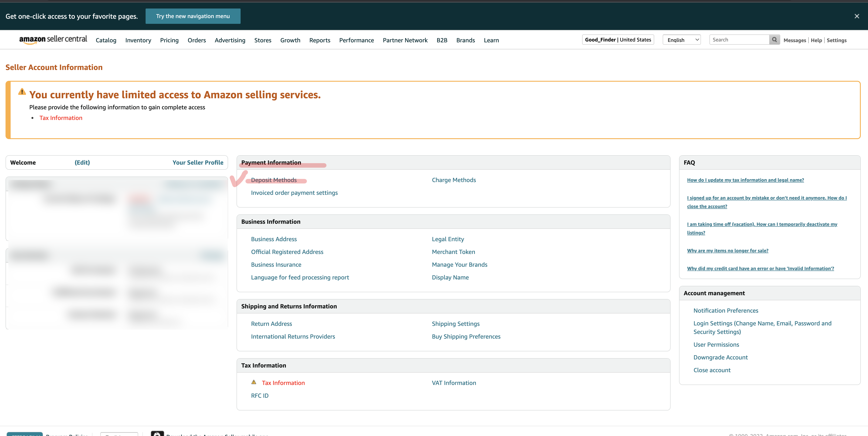Viewport: 868px width, 436px height.
Task: Focus the Search input field
Action: [x=739, y=40]
